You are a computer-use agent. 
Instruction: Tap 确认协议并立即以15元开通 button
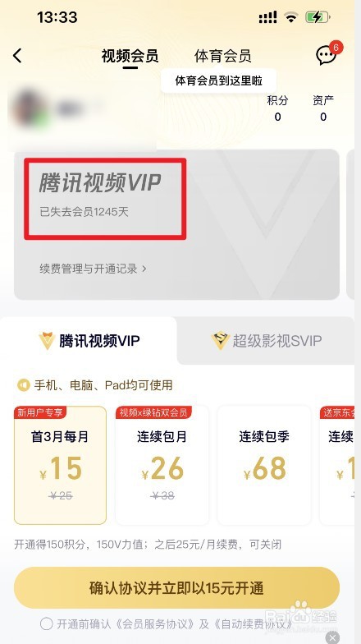[177, 588]
